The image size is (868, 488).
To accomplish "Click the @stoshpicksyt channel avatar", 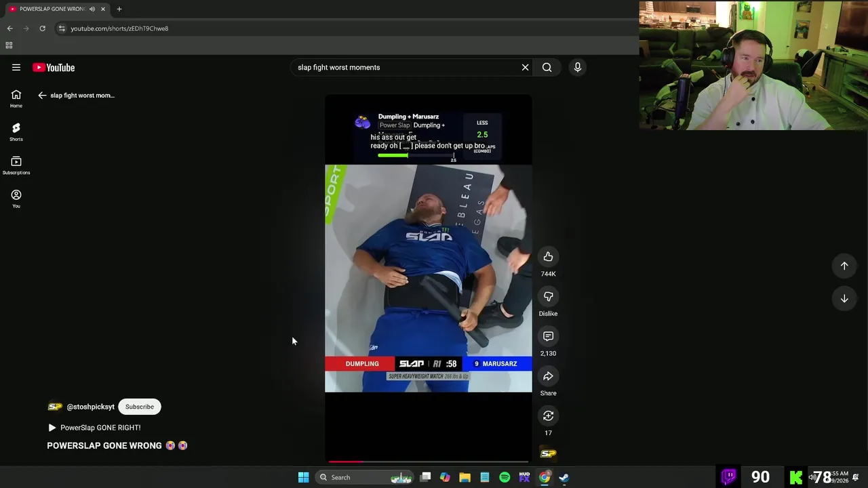I will click(55, 407).
